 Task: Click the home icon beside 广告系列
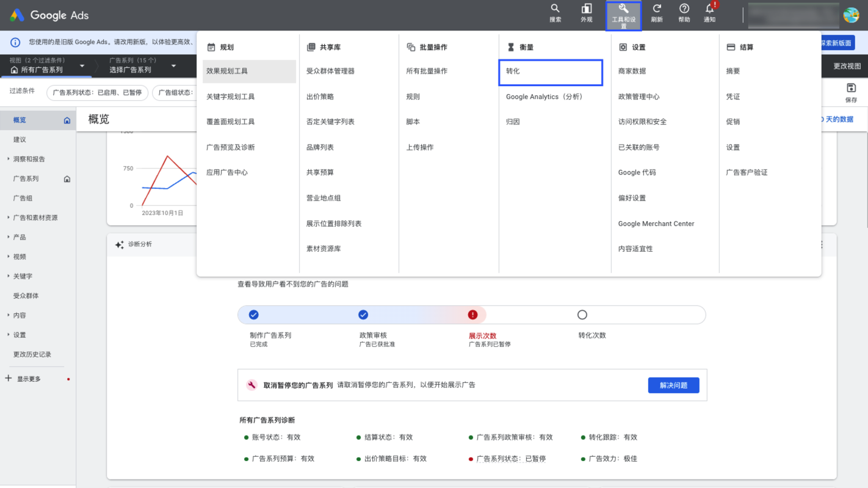(x=67, y=179)
